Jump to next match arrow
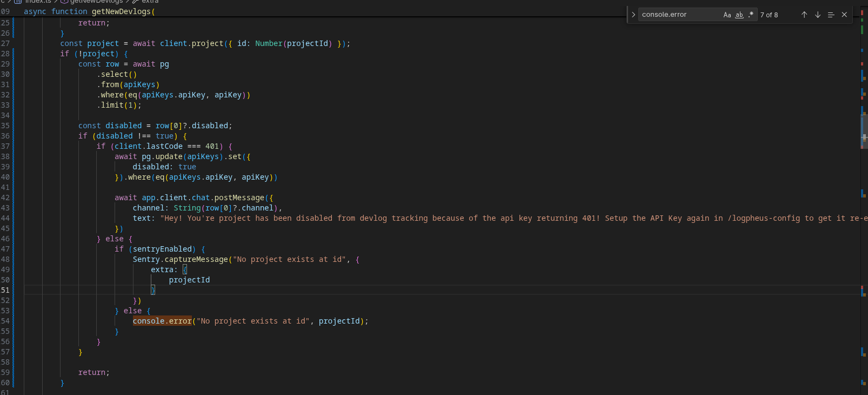Screen dimensions: 868x395 pos(818,15)
